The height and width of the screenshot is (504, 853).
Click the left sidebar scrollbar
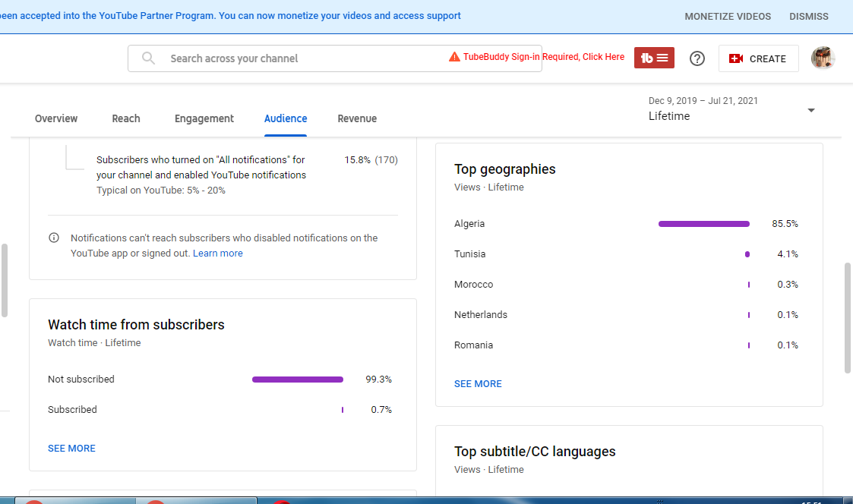point(5,280)
